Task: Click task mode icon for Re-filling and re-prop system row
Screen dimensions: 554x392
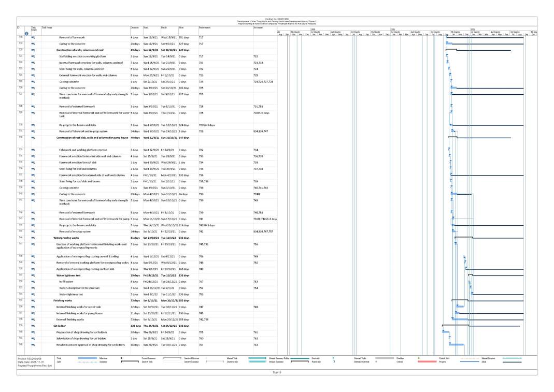Action: click(x=33, y=131)
